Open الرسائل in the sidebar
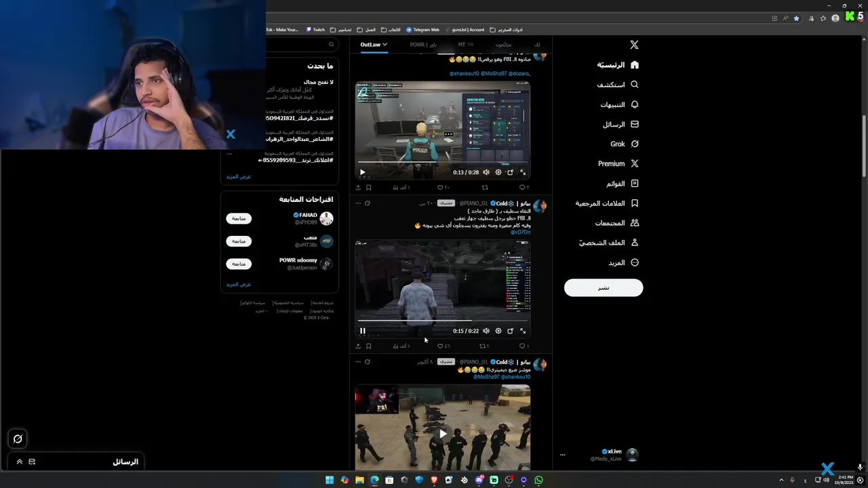 pyautogui.click(x=621, y=124)
